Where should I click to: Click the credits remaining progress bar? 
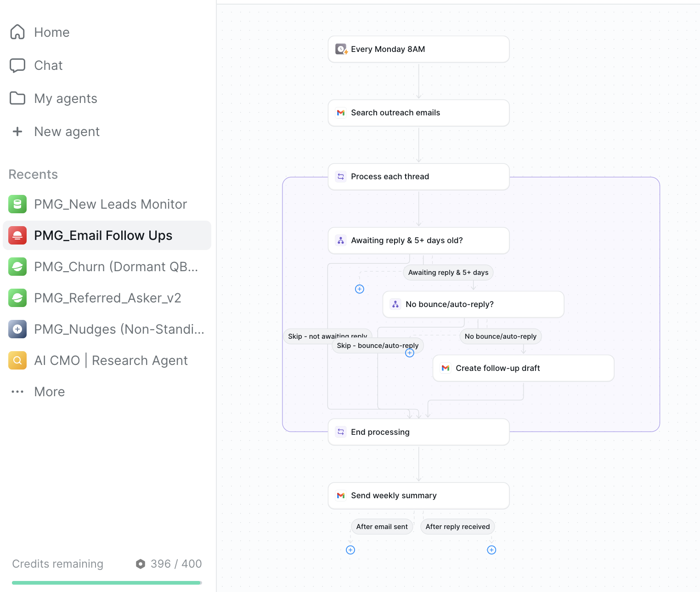[107, 581]
